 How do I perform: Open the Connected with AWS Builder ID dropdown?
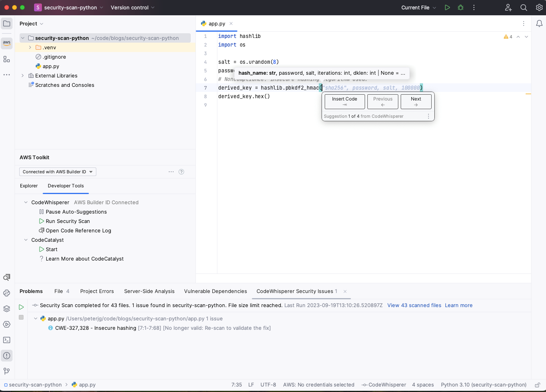(x=57, y=171)
